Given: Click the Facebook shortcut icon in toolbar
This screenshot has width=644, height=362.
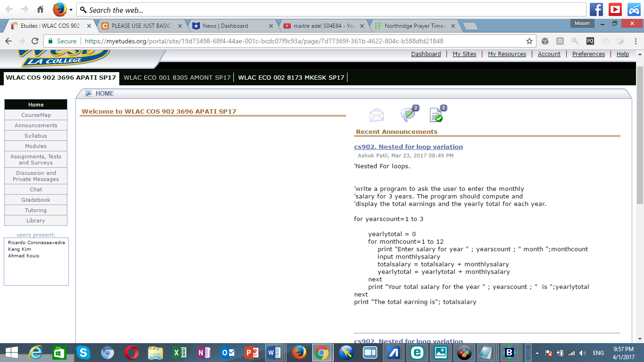Looking at the screenshot, I should [596, 9].
